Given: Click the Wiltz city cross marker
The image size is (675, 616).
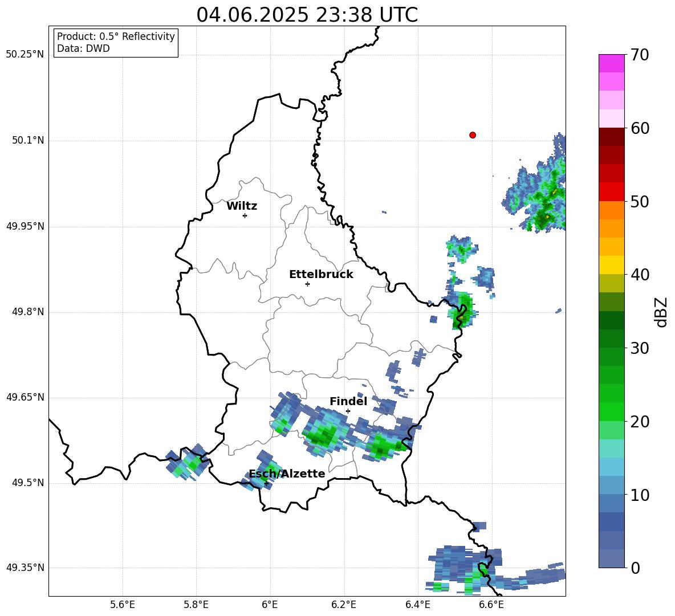Looking at the screenshot, I should pos(245,215).
